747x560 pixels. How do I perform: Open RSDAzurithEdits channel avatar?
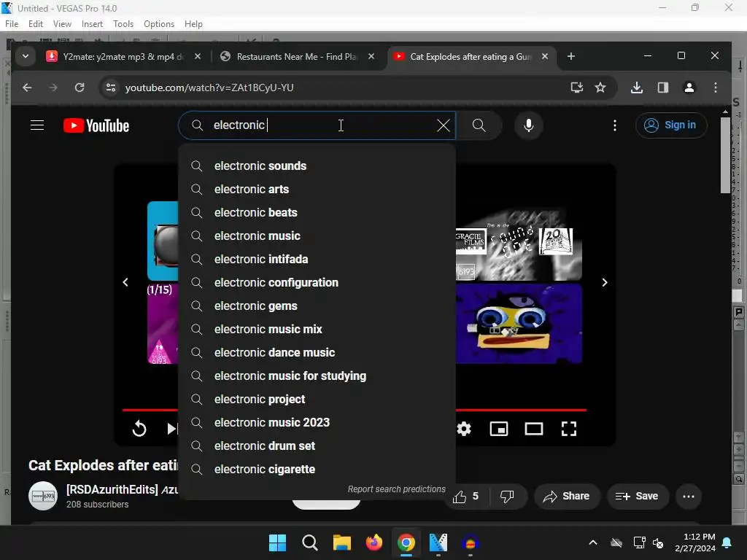tap(43, 496)
